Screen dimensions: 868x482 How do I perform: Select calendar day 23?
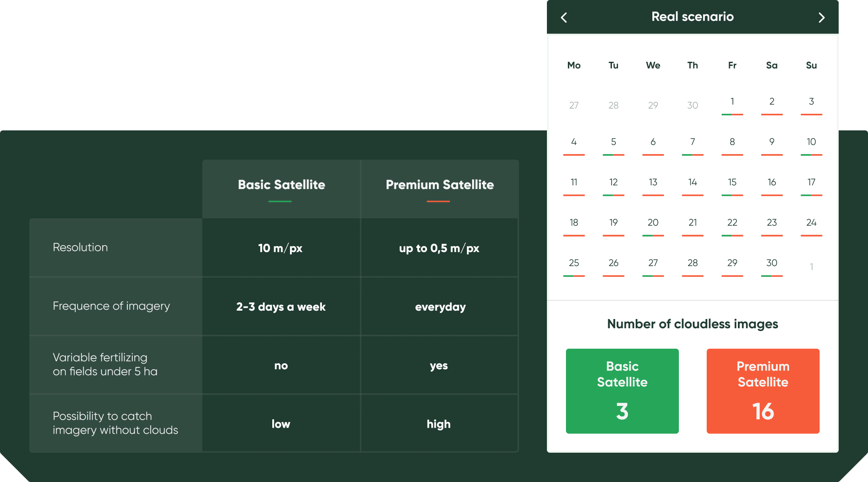pos(772,226)
